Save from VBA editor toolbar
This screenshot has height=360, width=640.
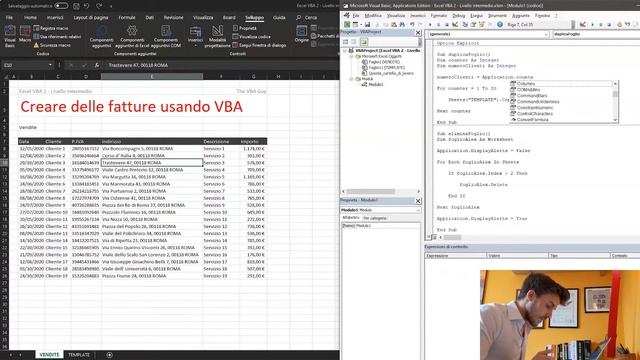point(367,24)
